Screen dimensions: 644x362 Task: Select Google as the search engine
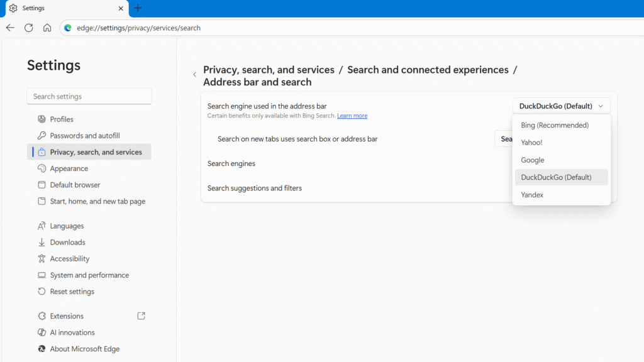coord(533,160)
